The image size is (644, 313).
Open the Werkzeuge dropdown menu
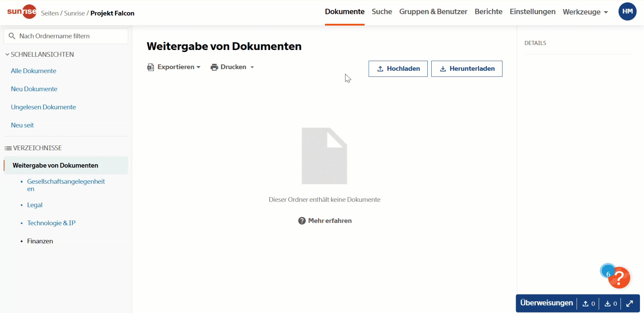(x=585, y=12)
